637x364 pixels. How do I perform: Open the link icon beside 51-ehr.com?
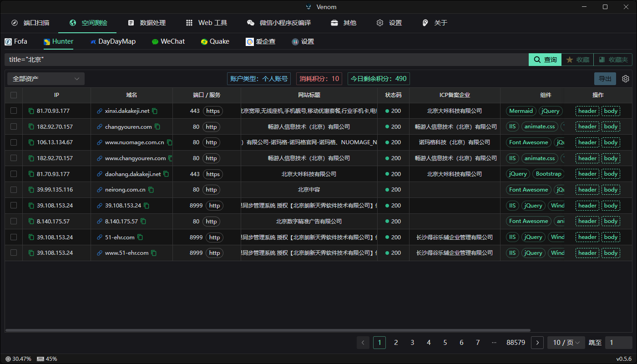[100, 238]
